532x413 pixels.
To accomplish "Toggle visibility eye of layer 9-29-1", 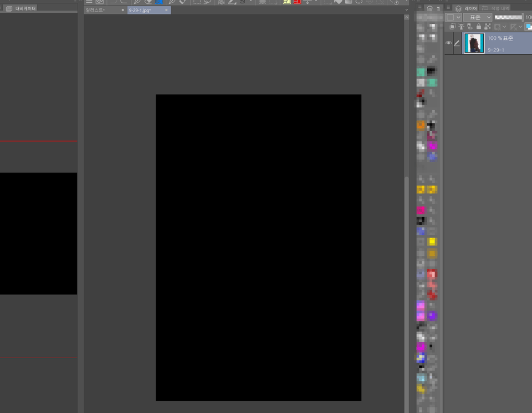I will [x=448, y=43].
